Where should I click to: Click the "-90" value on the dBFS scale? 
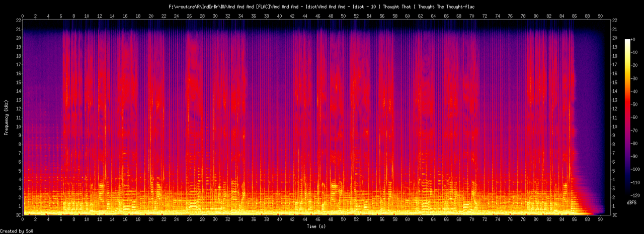(634, 156)
